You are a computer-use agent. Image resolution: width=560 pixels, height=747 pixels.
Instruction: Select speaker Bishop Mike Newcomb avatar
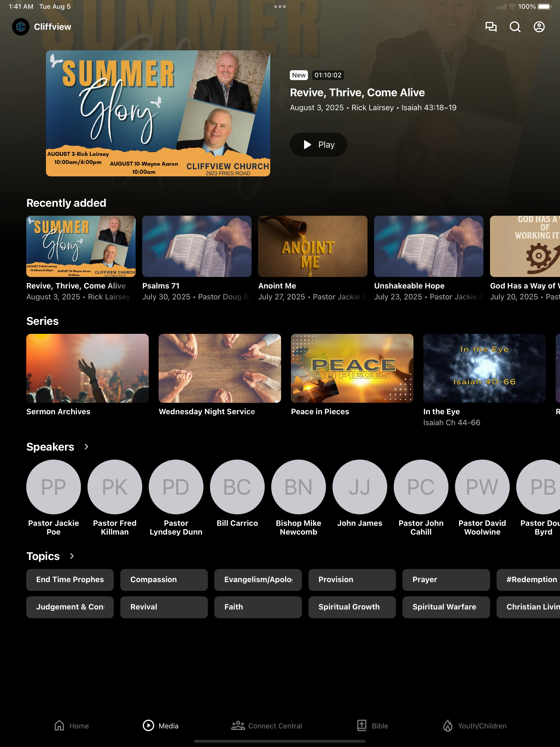tap(299, 487)
